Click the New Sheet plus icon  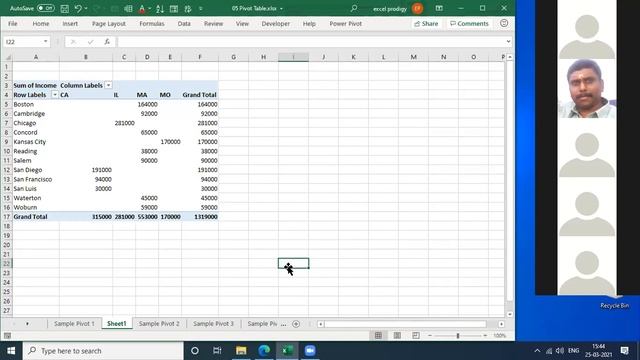296,324
